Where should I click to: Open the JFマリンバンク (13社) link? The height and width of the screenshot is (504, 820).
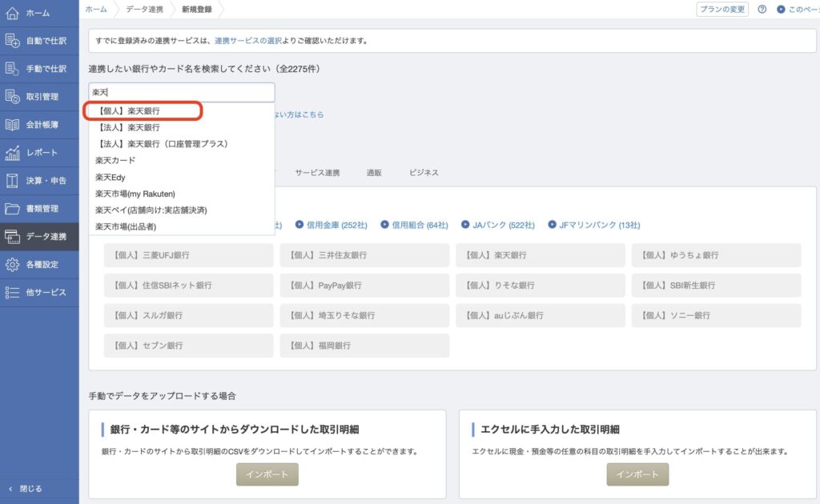pos(599,225)
